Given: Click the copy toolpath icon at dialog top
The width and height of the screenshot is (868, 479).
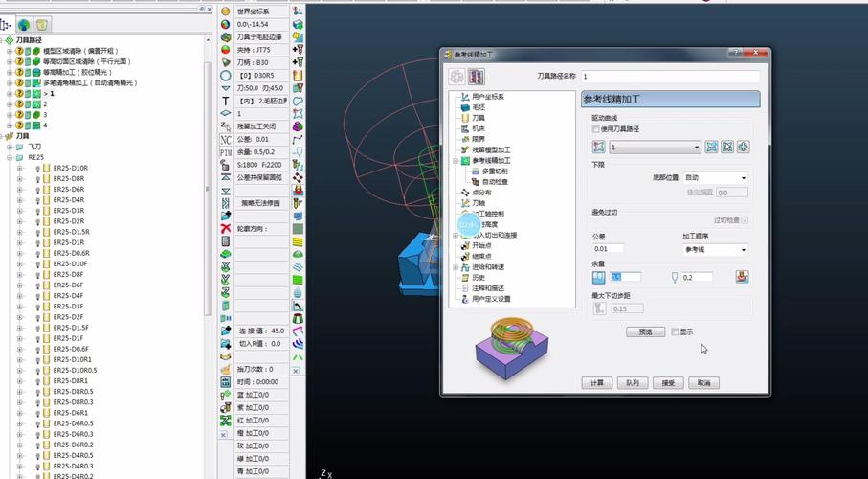Looking at the screenshot, I should [x=476, y=77].
